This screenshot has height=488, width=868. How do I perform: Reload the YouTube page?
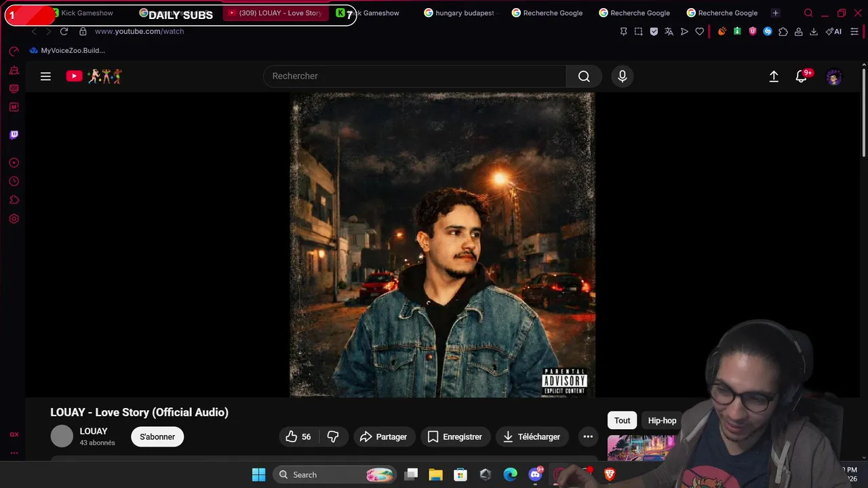pyautogui.click(x=64, y=31)
